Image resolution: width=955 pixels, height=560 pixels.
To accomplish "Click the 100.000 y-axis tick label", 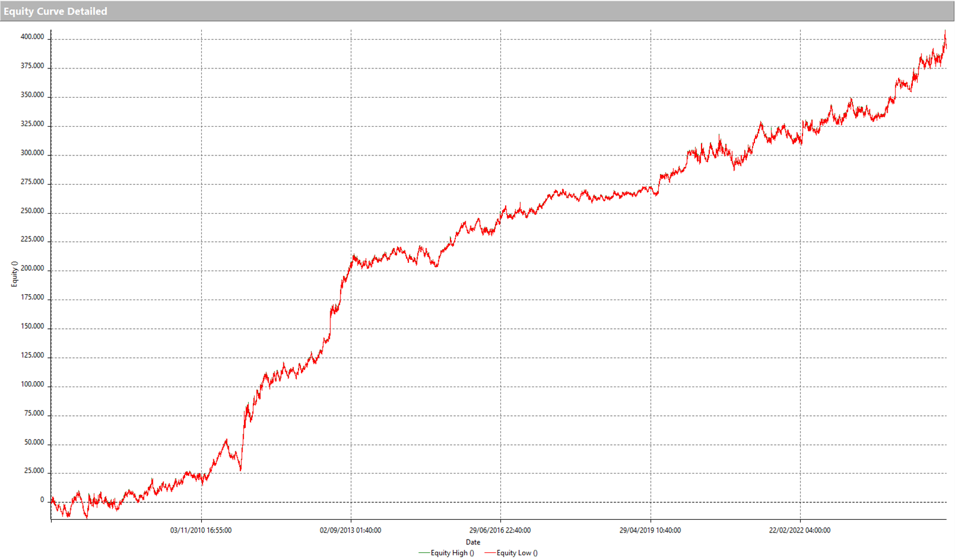I will point(32,384).
